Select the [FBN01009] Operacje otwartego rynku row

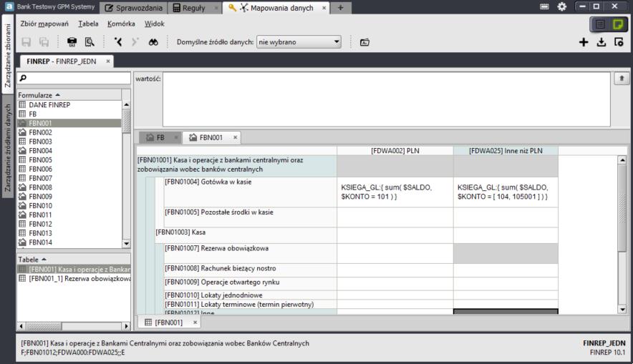250,282
